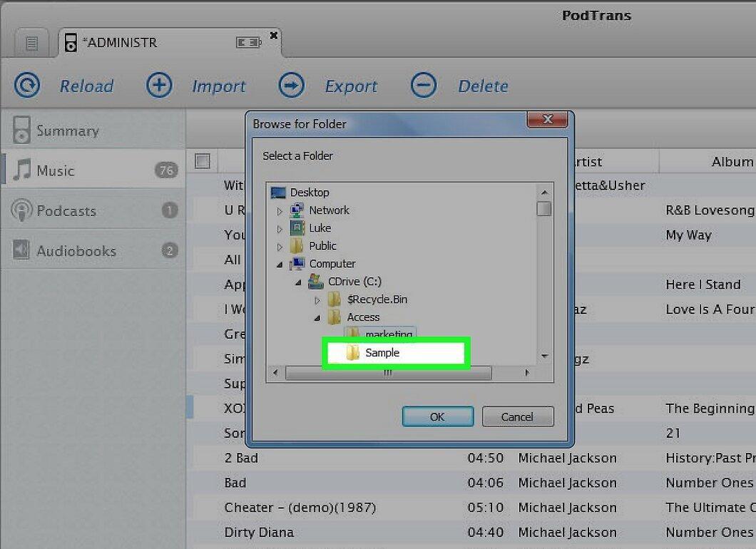756x549 pixels.
Task: Click the Desktop icon in folder tree
Action: 278,193
